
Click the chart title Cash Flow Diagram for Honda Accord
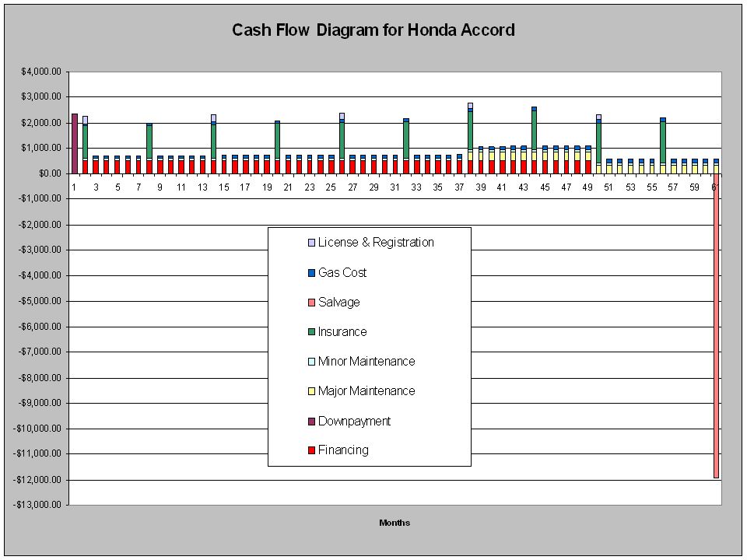(x=373, y=30)
